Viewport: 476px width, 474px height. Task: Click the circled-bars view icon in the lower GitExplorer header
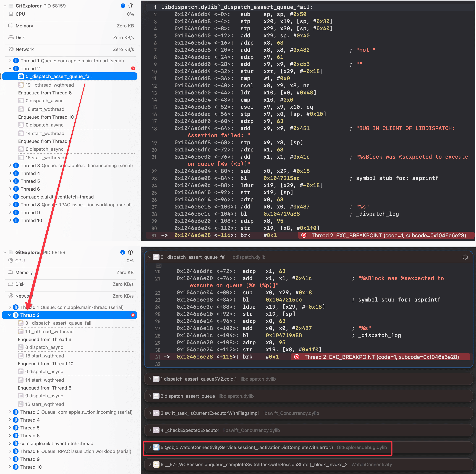(x=131, y=252)
